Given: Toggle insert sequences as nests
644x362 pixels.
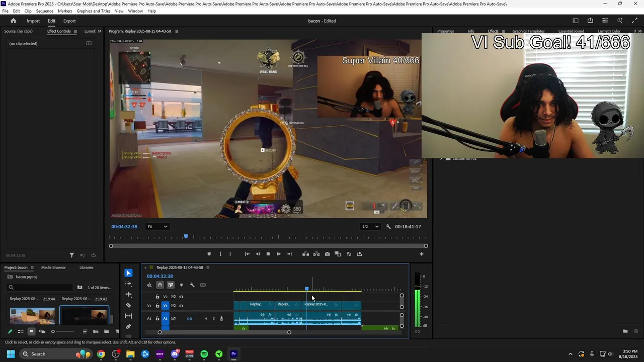Looking at the screenshot, I should click(149, 285).
